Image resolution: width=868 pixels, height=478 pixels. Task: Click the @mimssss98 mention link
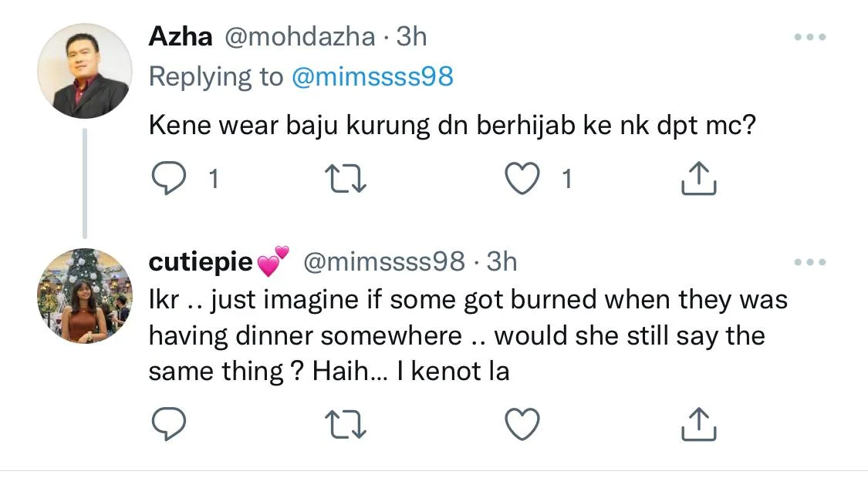tap(373, 77)
